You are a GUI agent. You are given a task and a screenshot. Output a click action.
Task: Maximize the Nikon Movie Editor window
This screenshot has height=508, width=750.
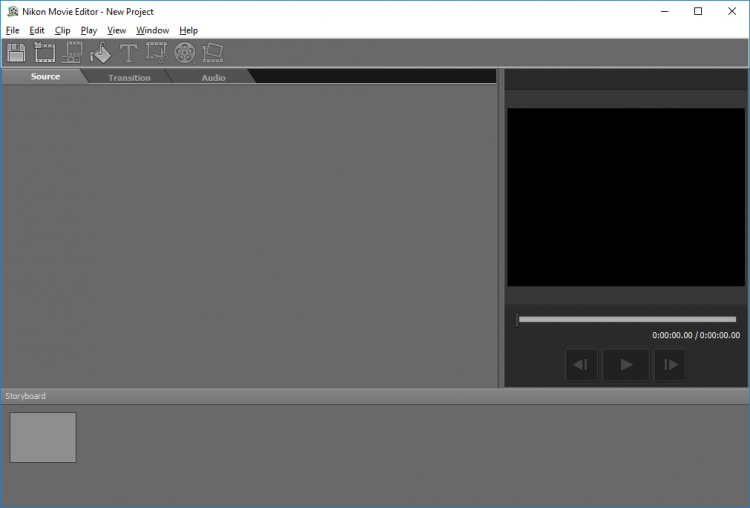click(698, 11)
